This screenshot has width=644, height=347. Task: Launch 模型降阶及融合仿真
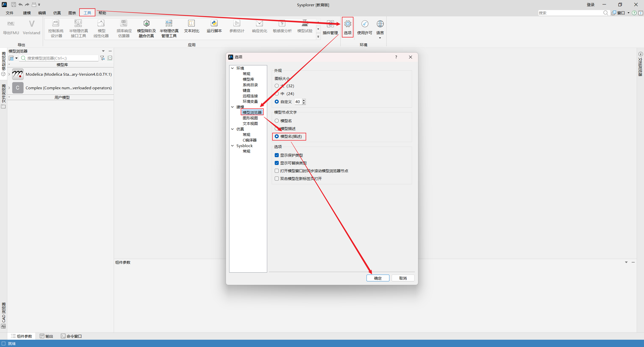(x=146, y=28)
